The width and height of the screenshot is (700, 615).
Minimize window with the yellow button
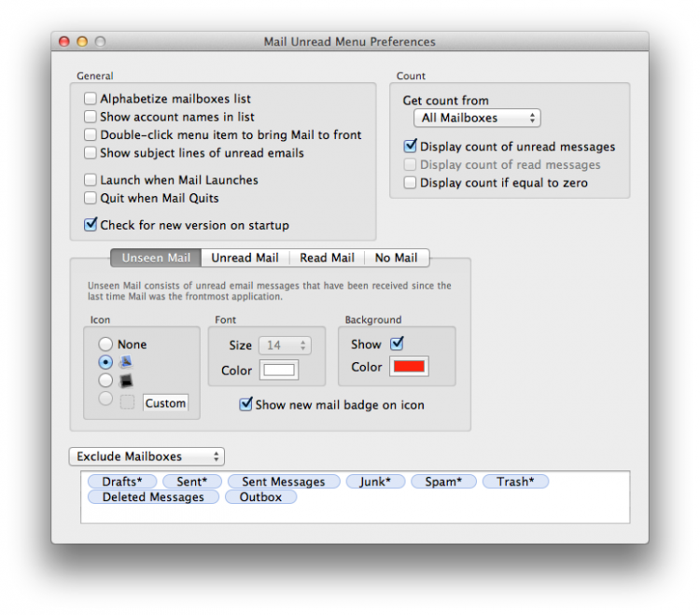click(82, 41)
